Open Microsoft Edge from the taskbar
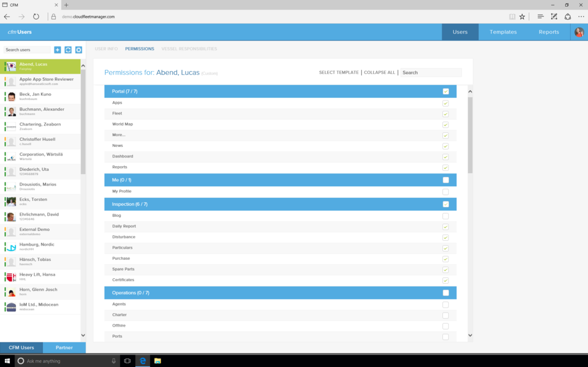This screenshot has width=588, height=367. pyautogui.click(x=143, y=361)
